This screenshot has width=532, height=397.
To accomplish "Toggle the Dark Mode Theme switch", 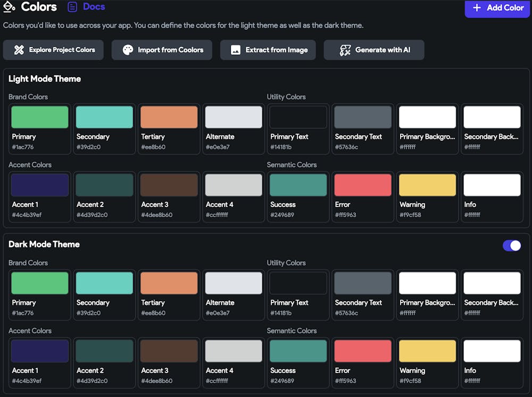I will 512,245.
